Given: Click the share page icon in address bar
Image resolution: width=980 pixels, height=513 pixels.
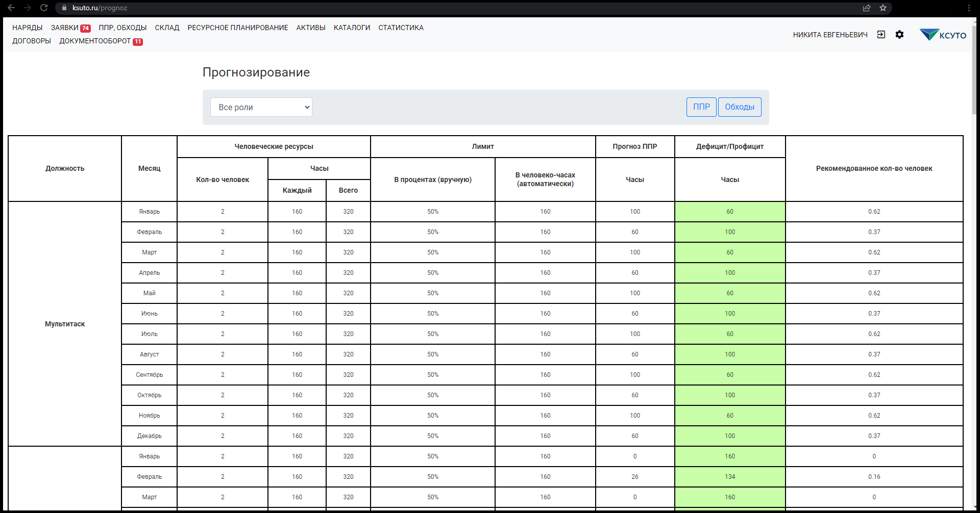Looking at the screenshot, I should pyautogui.click(x=866, y=8).
